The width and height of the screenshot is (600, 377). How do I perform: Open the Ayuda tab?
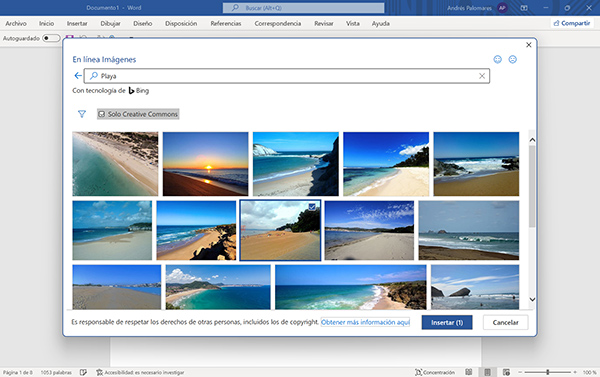pos(381,23)
